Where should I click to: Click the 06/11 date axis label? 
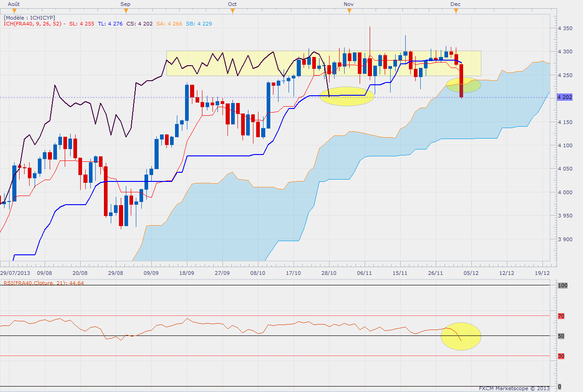coord(365,273)
